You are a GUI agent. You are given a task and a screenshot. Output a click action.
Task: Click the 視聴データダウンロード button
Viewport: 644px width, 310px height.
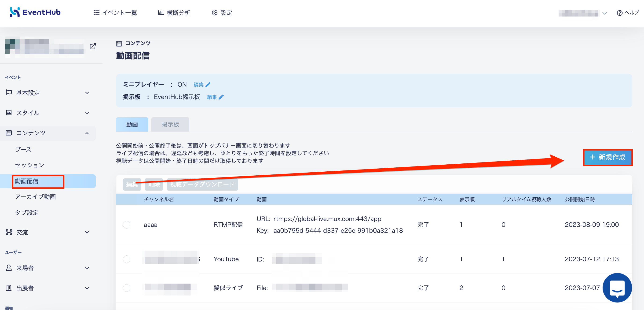point(202,185)
